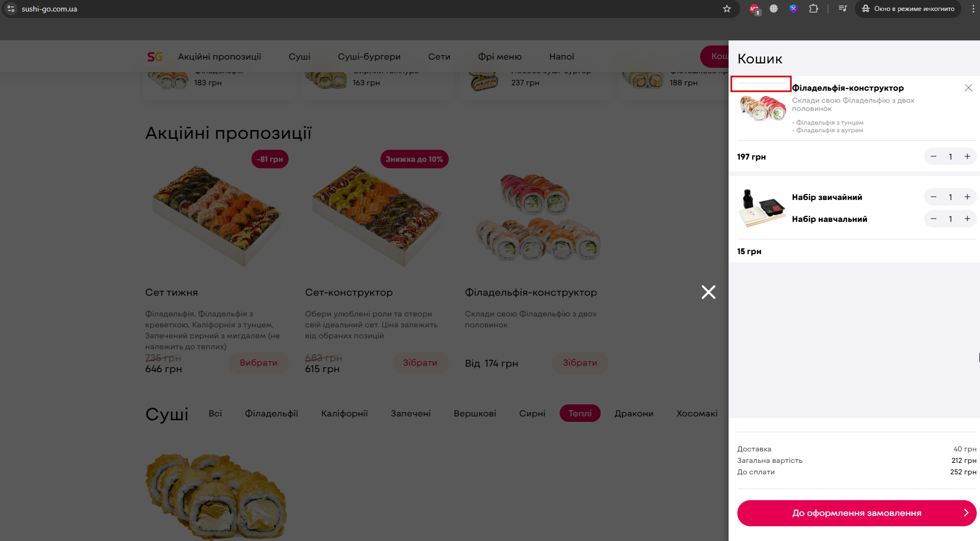Click the address bar URL sushi-go.com.ua
The height and width of the screenshot is (541, 980).
pos(49,9)
